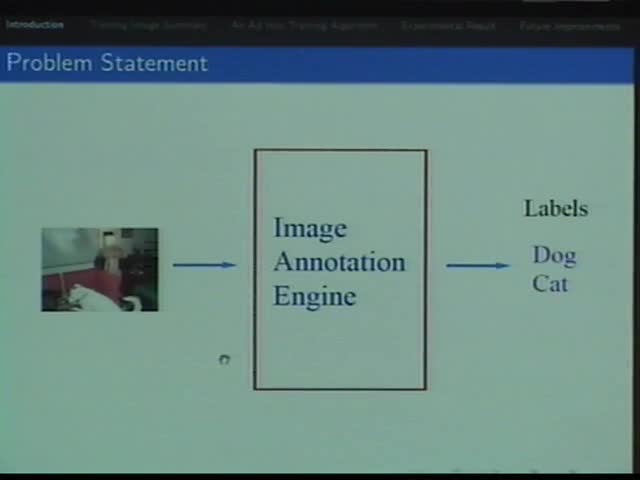Viewport: 640px width, 480px height.
Task: Click the Problem Statement slide title
Action: click(107, 63)
